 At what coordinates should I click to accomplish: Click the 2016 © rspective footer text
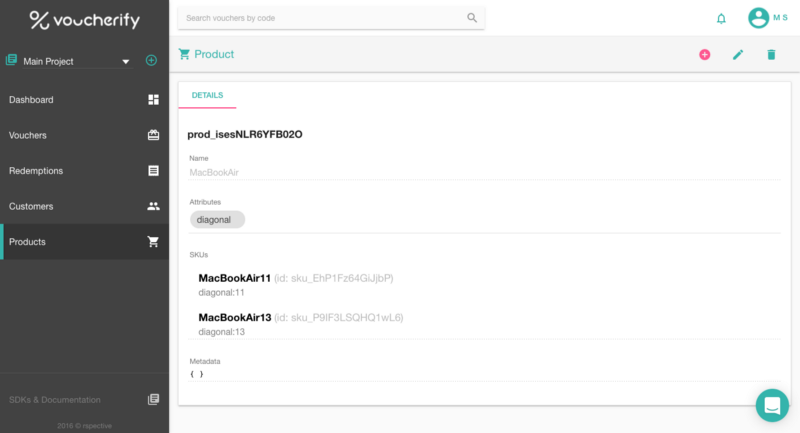(84, 425)
